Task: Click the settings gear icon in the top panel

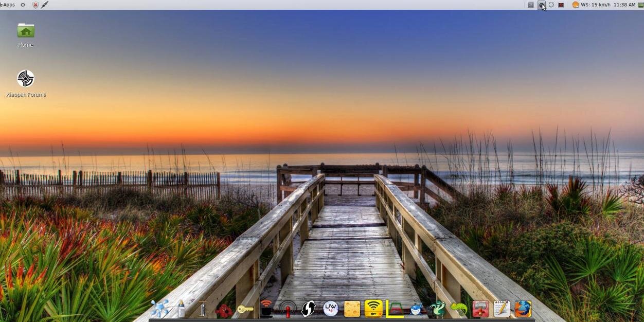Action: [23, 5]
